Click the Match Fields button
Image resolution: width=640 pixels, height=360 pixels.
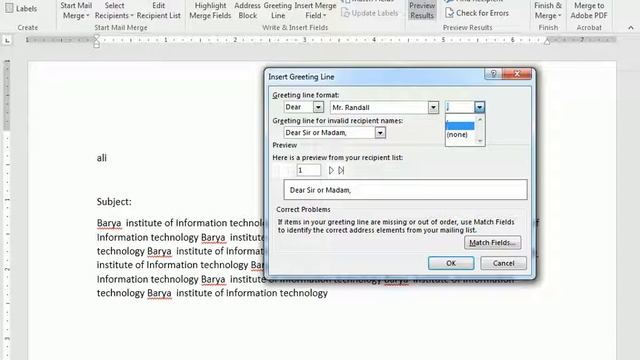pyautogui.click(x=492, y=243)
